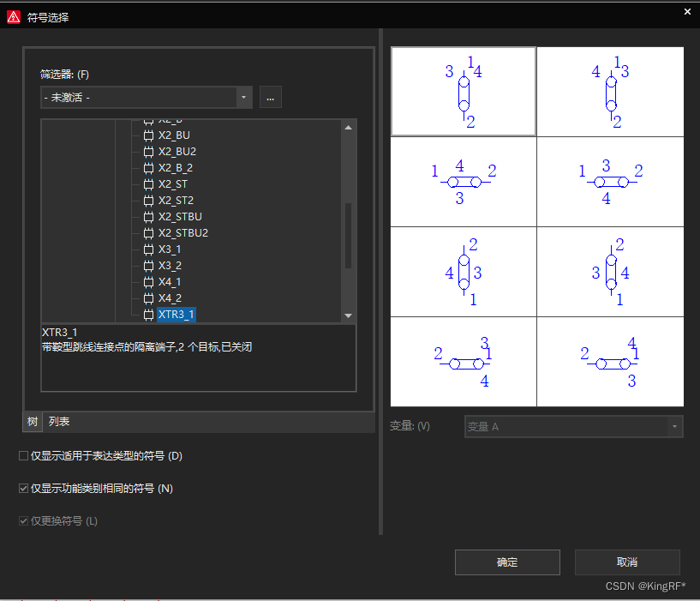Viewport: 700px width, 601px height.
Task: Switch to the 树 tab
Action: pos(33,421)
